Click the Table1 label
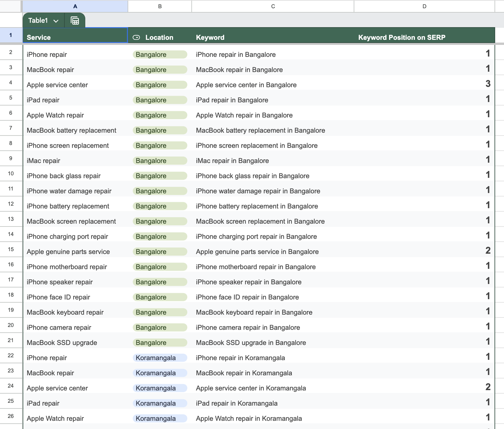Image resolution: width=504 pixels, height=429 pixels. 38,21
